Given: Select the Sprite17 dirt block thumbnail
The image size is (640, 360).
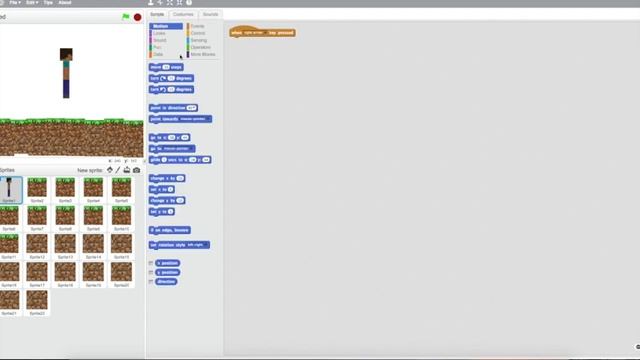Looking at the screenshot, I should coord(37,275).
